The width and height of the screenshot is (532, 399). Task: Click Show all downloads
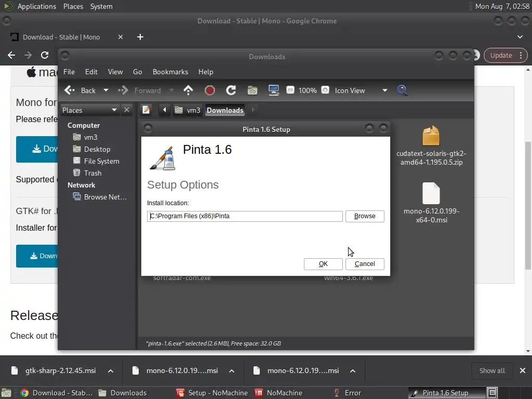[491, 371]
